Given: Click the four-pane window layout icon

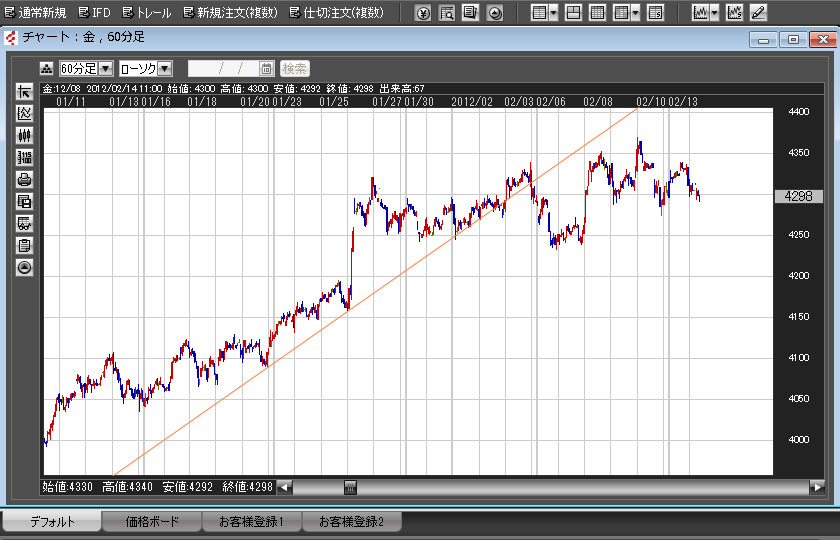Looking at the screenshot, I should [x=573, y=13].
